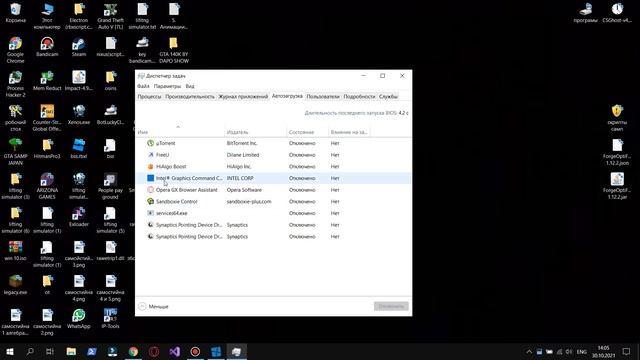Open the Файл menu in Task Manager
The image size is (640, 360).
143,86
